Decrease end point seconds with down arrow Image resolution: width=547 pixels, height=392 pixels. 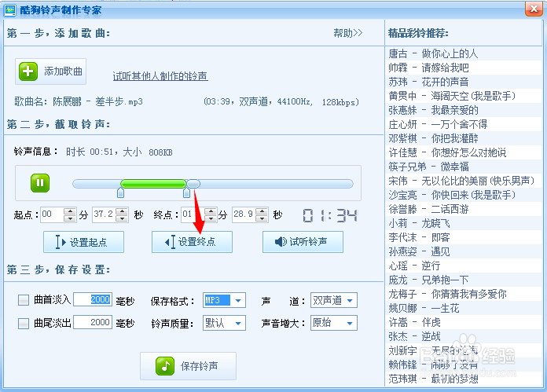pyautogui.click(x=262, y=218)
